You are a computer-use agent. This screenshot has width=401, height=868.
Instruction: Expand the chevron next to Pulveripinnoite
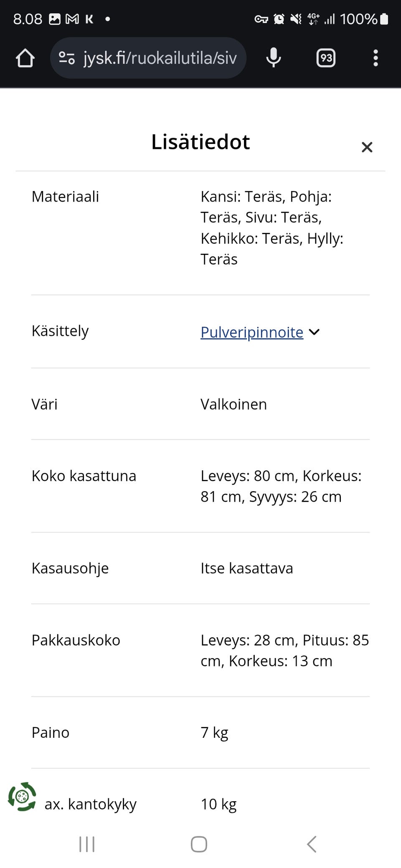coord(315,332)
